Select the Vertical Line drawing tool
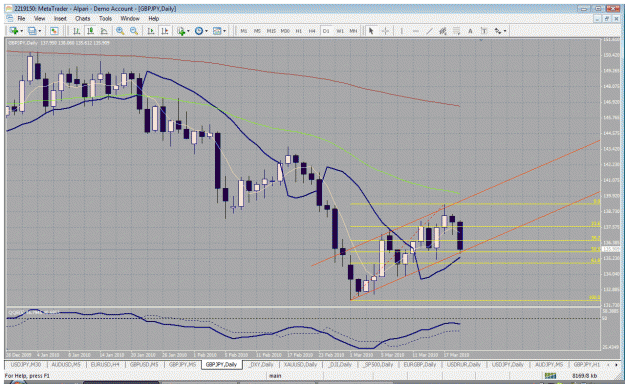 coord(402,31)
